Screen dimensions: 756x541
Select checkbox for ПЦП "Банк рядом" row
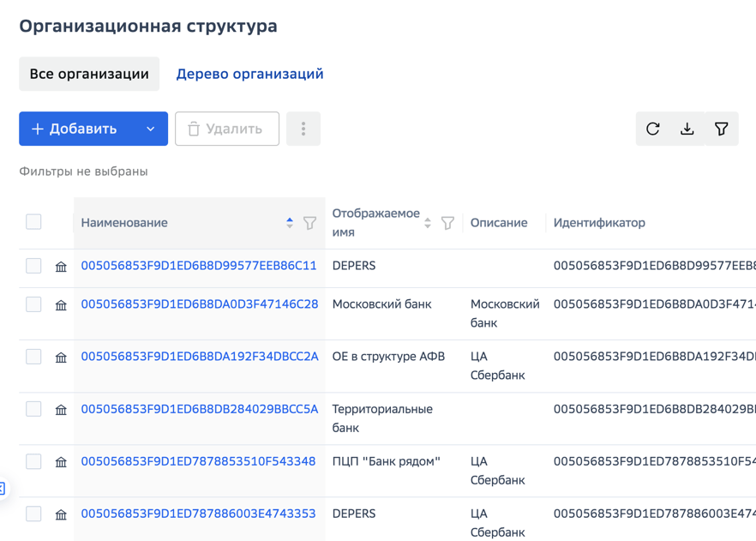click(33, 461)
